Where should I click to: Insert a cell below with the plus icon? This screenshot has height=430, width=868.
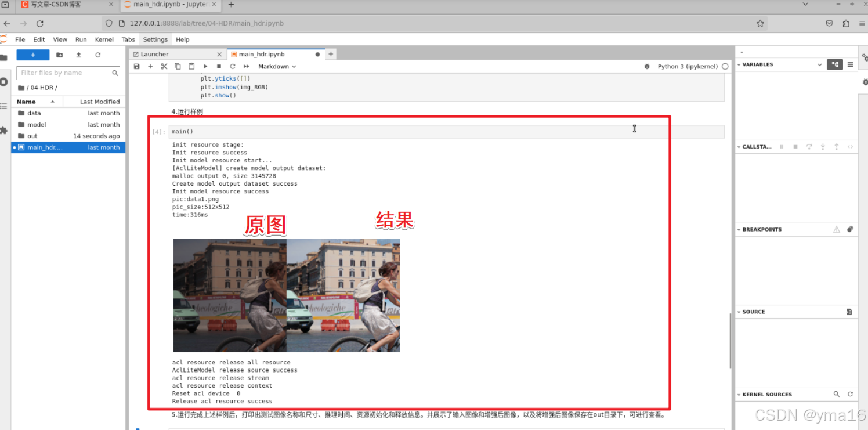point(150,67)
